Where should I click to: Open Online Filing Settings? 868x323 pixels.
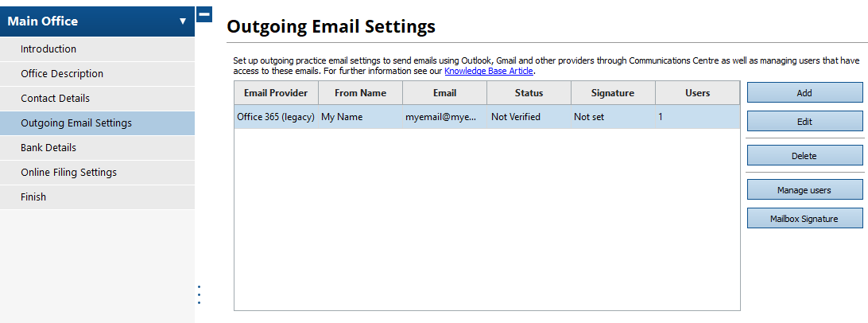68,173
